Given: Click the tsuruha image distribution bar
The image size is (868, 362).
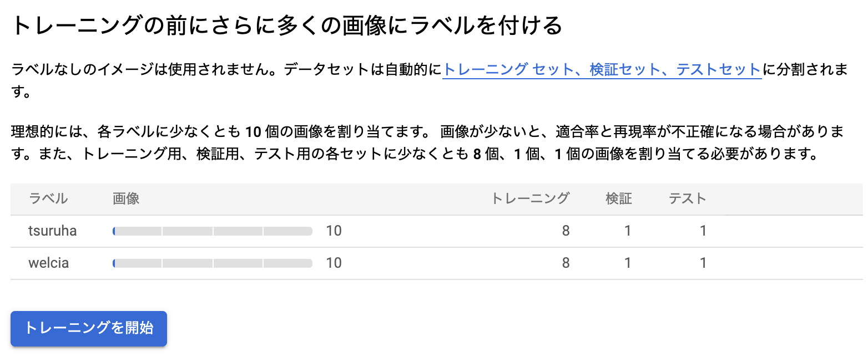Looking at the screenshot, I should click(213, 231).
